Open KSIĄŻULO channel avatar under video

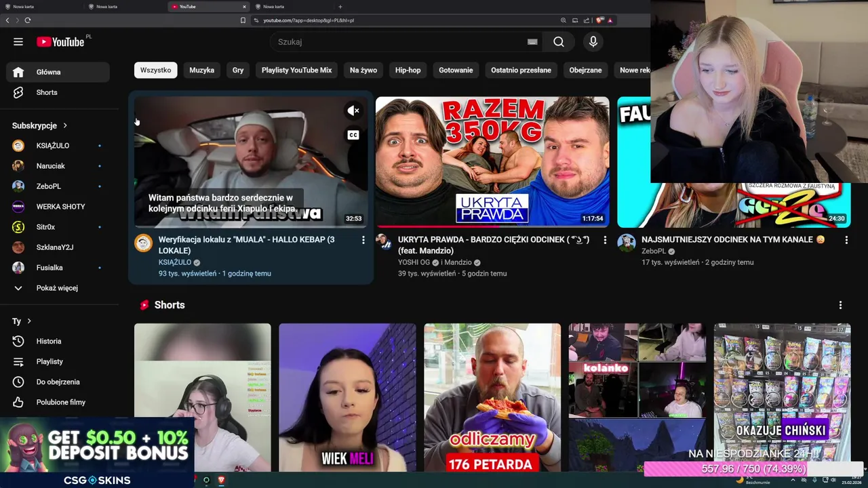point(144,243)
